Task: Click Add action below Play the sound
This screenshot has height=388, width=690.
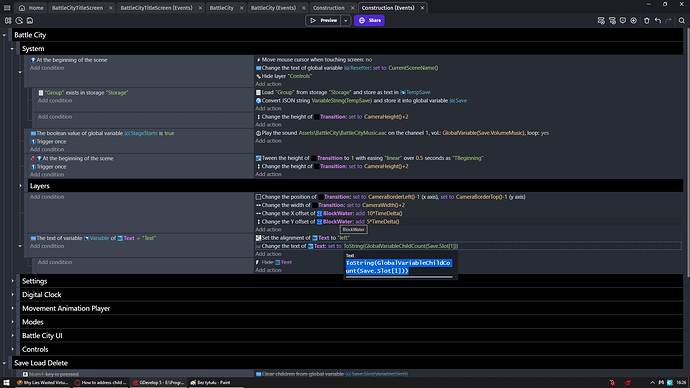Action: pyautogui.click(x=268, y=141)
